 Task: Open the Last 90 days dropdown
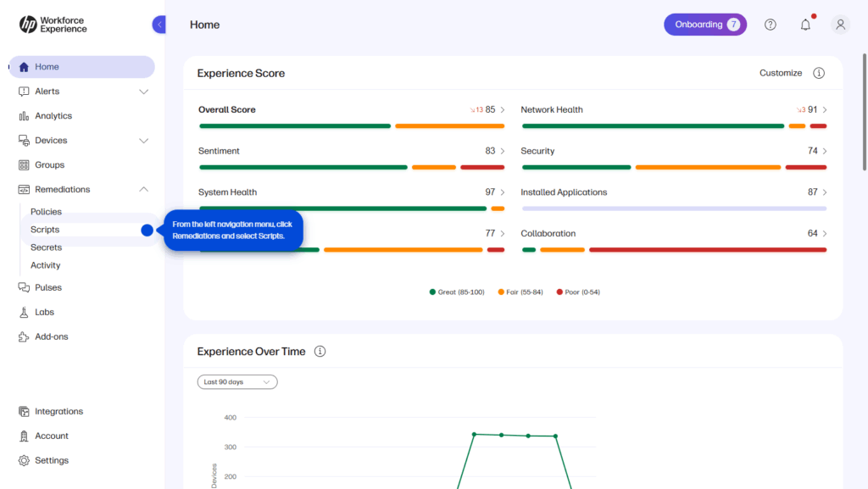pos(237,382)
